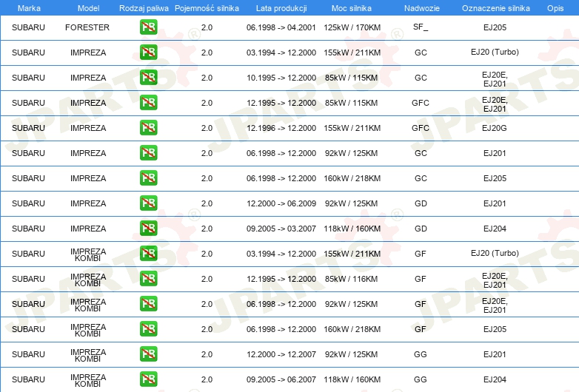Screen dimensions: 579x392
Task: Click the 85kW / 116KM power cell
Action: click(x=351, y=279)
